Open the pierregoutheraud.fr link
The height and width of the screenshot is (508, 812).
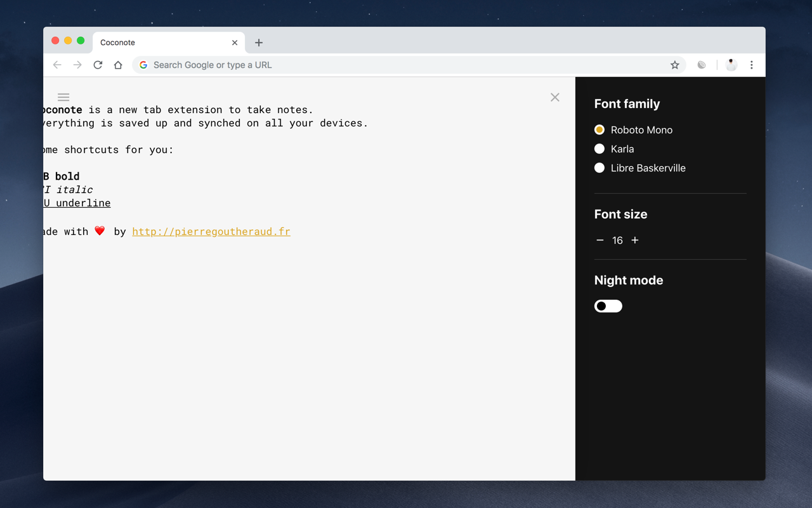[211, 232]
